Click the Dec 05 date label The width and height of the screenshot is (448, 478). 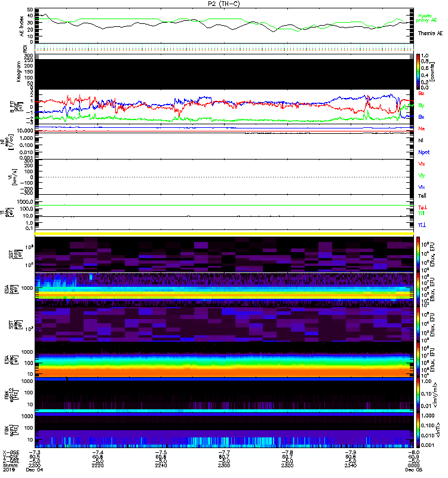pyautogui.click(x=413, y=470)
